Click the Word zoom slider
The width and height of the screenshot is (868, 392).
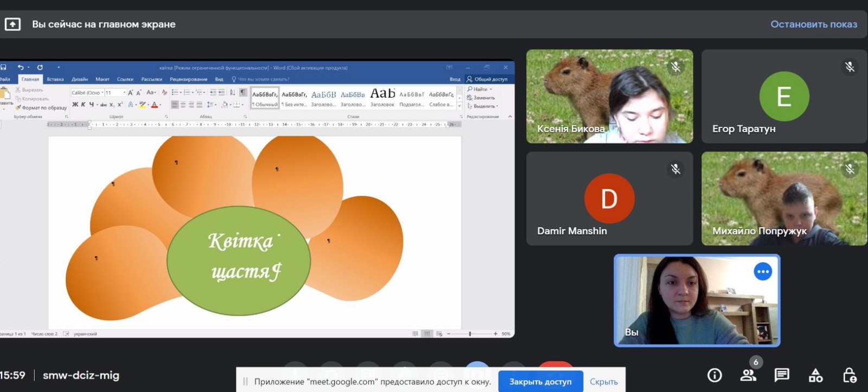point(470,334)
